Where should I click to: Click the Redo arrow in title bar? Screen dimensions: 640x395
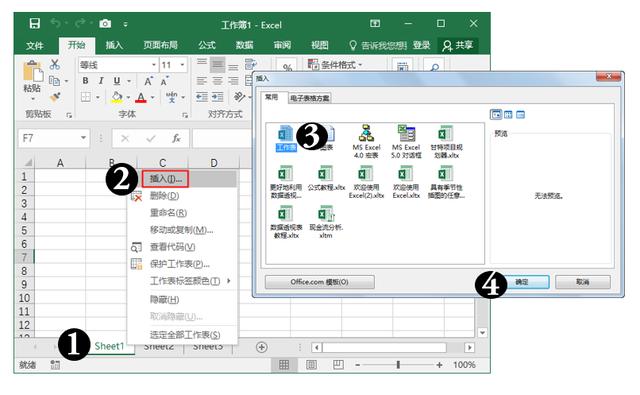click(x=80, y=24)
